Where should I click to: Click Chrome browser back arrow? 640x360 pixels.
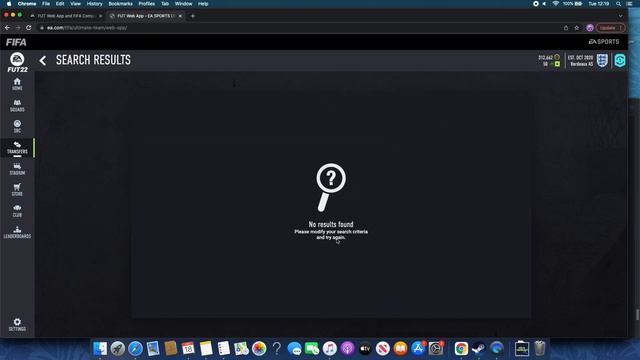click(7, 28)
